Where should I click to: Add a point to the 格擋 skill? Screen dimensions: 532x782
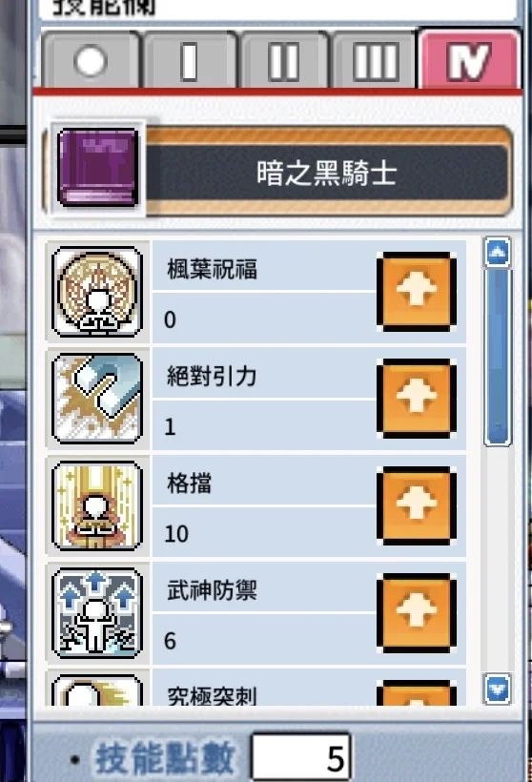[417, 505]
